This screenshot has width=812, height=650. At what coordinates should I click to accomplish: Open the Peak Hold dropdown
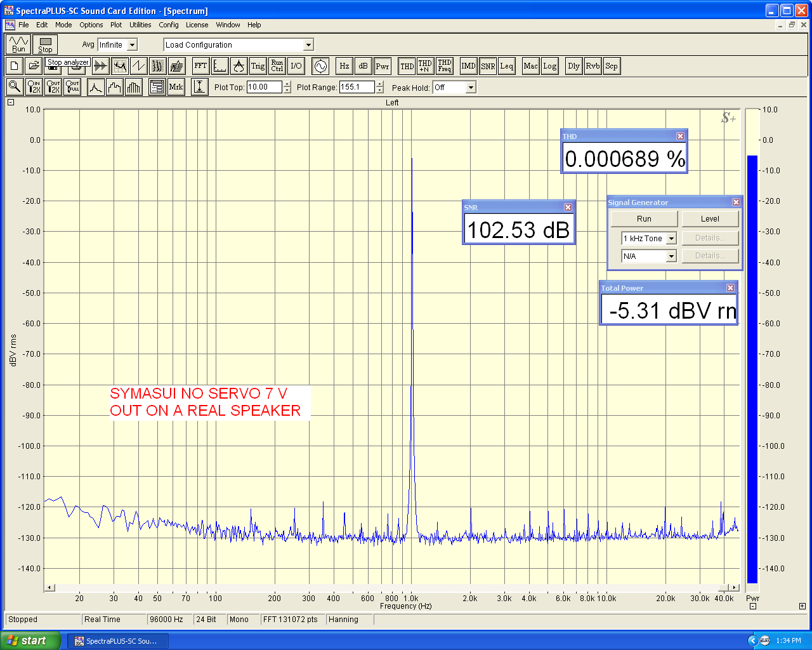(x=471, y=88)
